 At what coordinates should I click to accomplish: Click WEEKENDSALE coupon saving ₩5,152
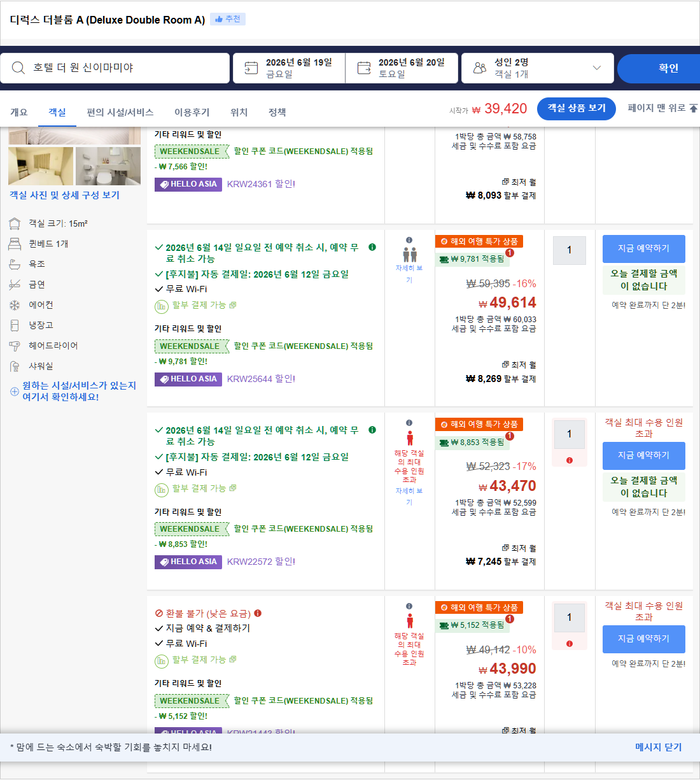click(x=192, y=701)
